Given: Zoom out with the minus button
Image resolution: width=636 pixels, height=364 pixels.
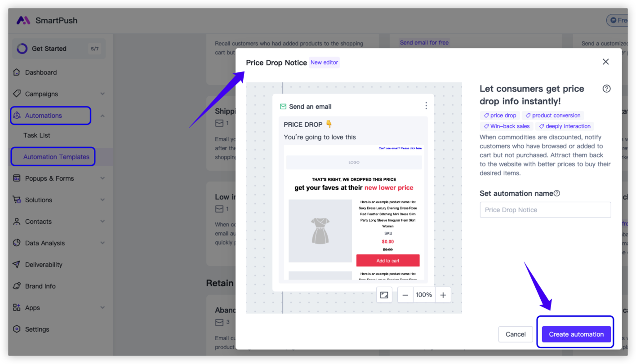Looking at the screenshot, I should (405, 295).
